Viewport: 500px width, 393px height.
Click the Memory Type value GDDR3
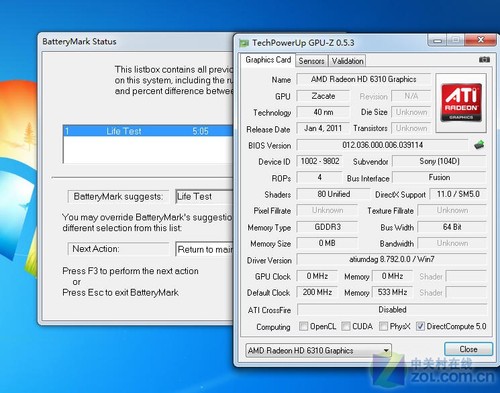327,227
